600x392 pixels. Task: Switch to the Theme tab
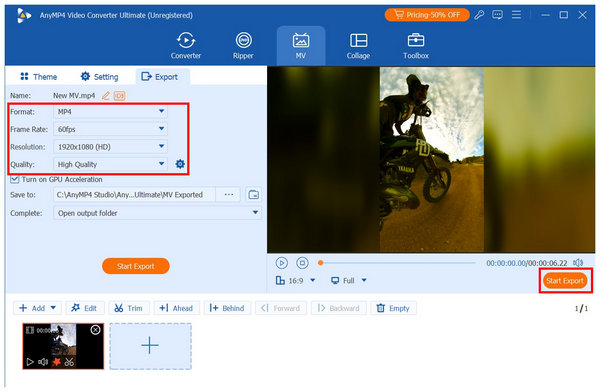coord(39,77)
